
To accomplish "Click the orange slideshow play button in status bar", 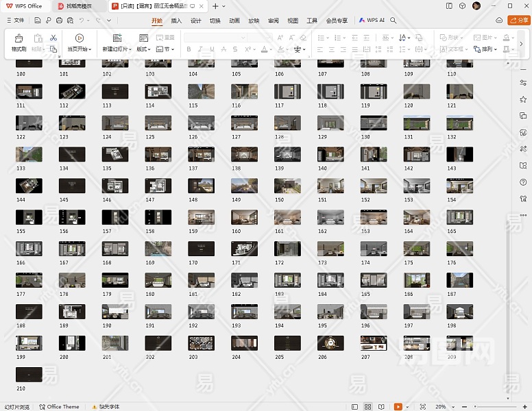I will point(398,407).
